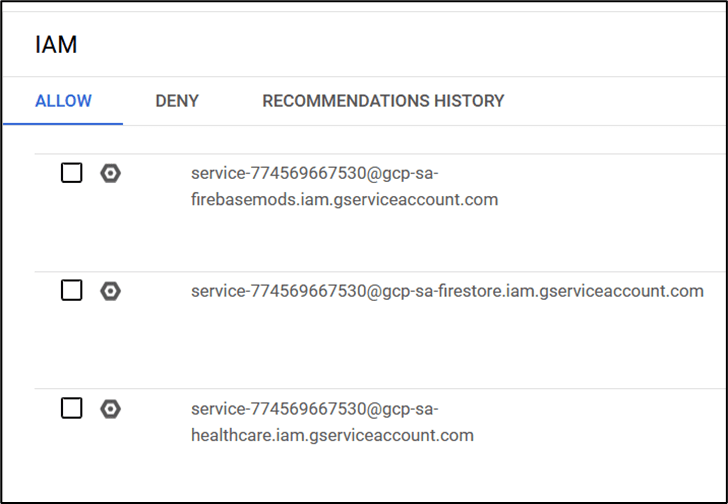The image size is (728, 504).
Task: Open the DENY tab
Action: click(177, 101)
